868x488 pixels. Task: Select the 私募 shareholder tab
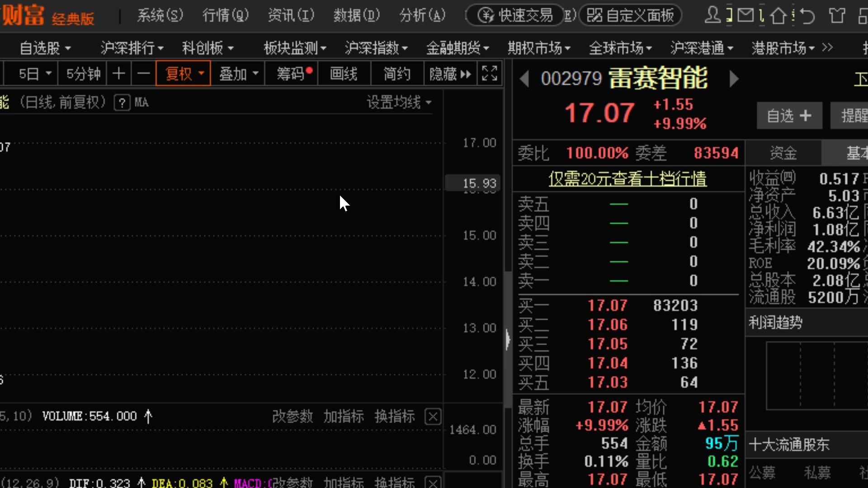pyautogui.click(x=817, y=473)
